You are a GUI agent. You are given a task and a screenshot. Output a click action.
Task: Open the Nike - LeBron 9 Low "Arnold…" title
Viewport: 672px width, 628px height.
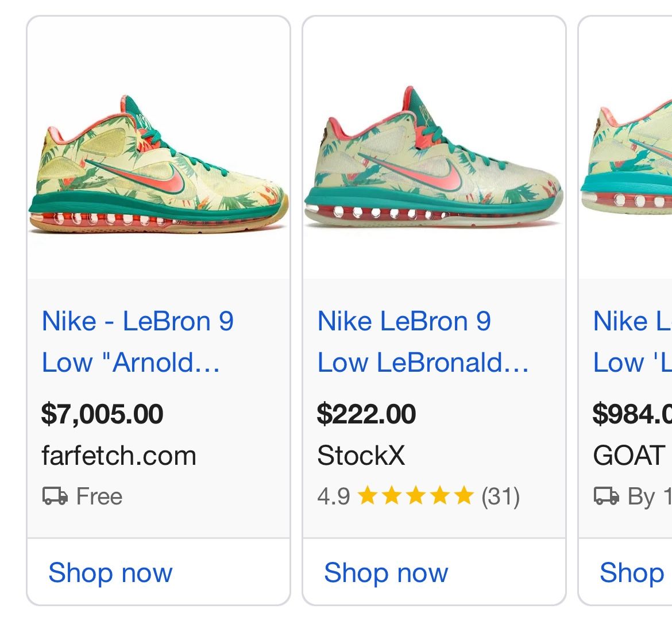(x=138, y=341)
